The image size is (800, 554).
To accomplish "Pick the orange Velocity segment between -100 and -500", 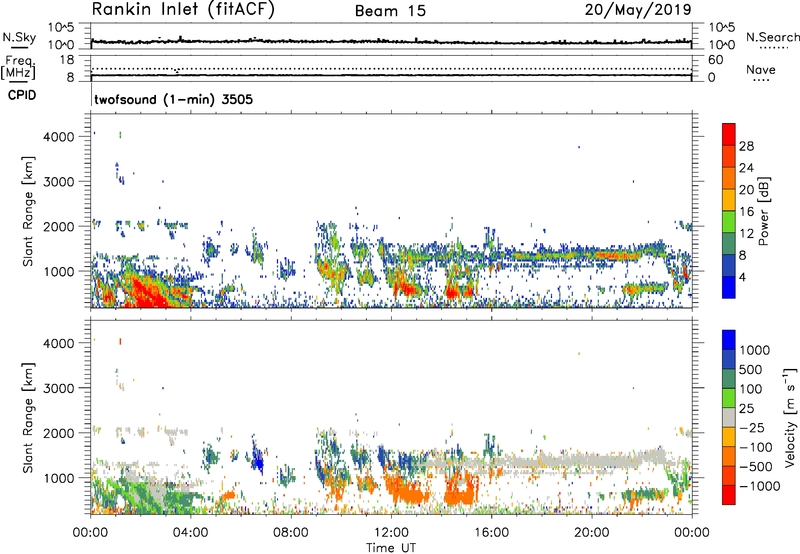I will tap(729, 456).
